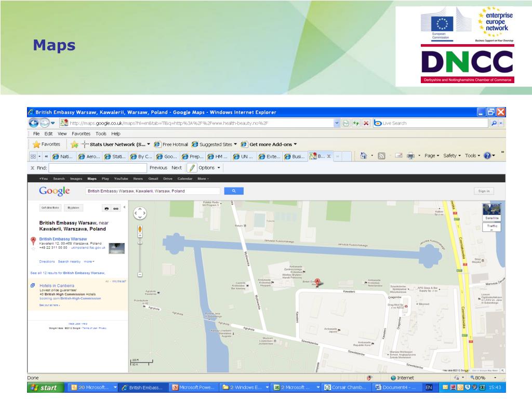Click YouTube in the Google top bar
The image size is (532, 399).
click(x=121, y=179)
